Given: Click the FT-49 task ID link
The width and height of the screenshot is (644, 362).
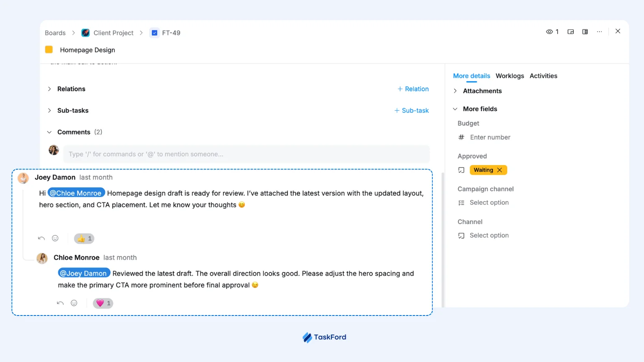Looking at the screenshot, I should (x=171, y=33).
